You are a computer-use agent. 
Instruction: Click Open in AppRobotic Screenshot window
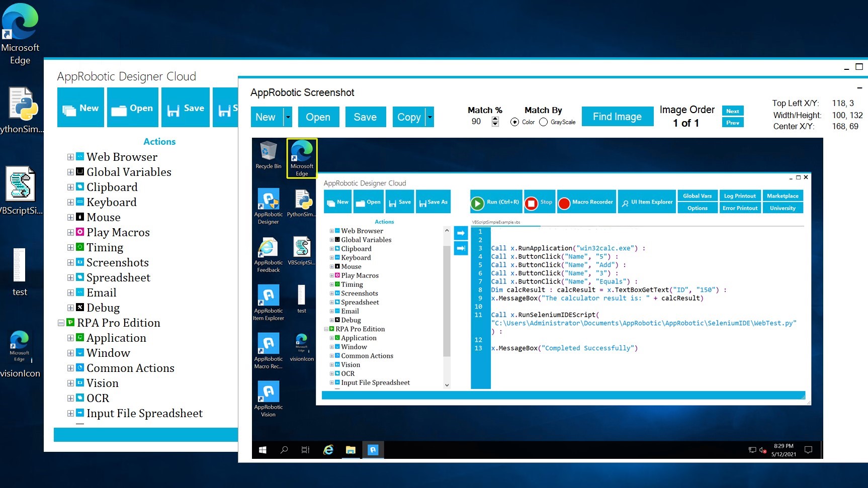coord(318,117)
